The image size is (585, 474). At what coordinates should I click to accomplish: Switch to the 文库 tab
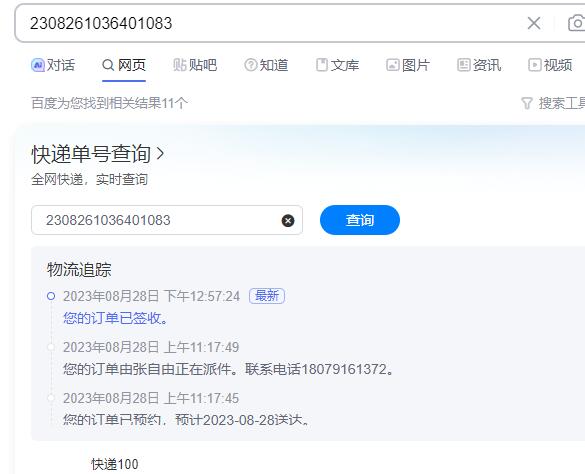[337, 65]
